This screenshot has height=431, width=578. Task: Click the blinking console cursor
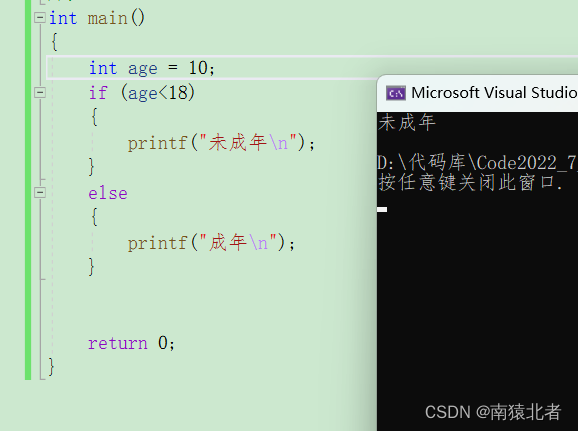coord(382,209)
